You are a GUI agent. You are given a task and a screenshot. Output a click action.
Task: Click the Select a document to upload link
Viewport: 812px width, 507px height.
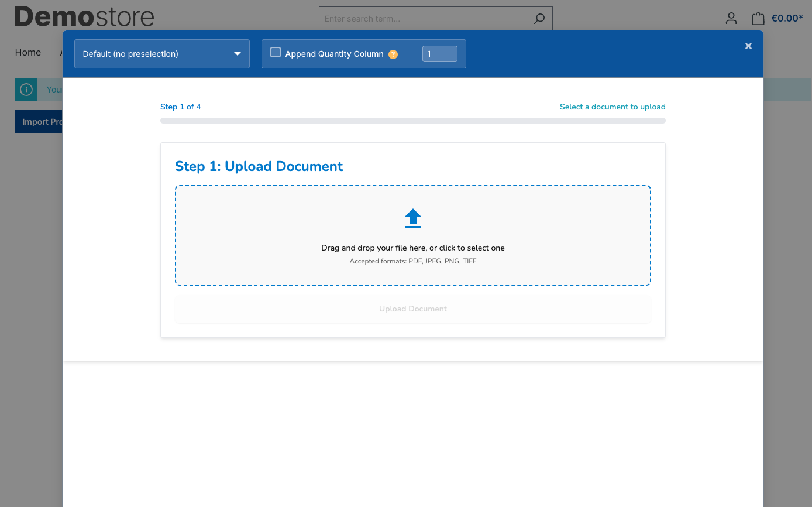pos(613,107)
